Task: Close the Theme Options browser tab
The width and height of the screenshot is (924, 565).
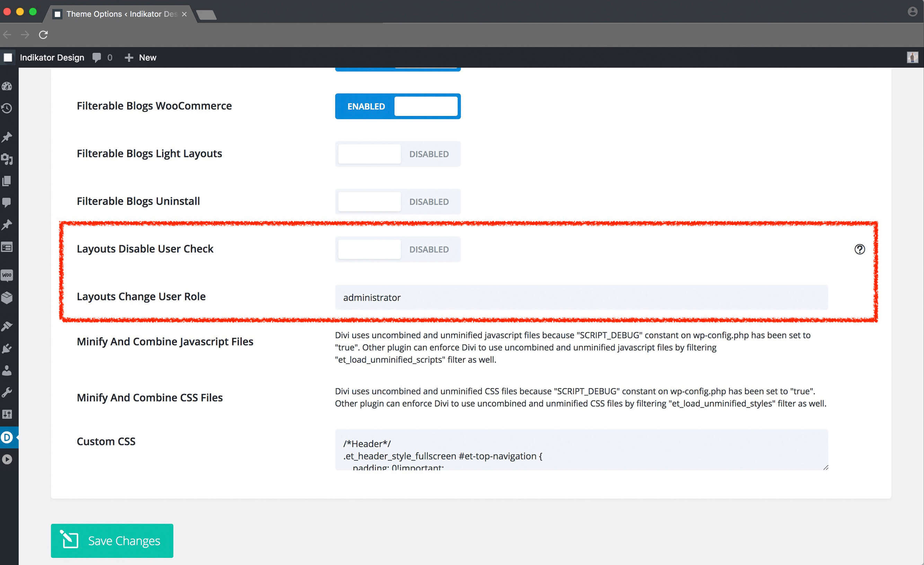Action: pyautogui.click(x=184, y=14)
